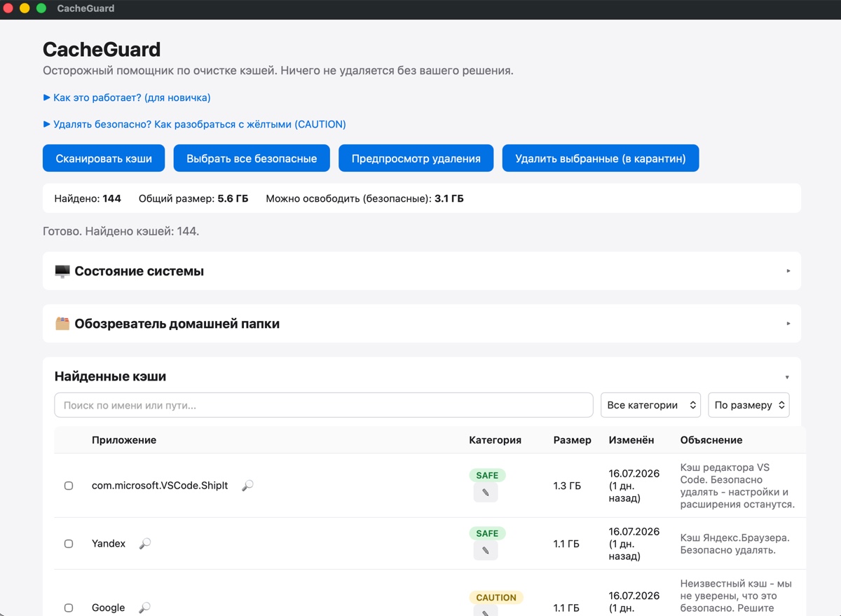The height and width of the screenshot is (616, 841).
Task: Click Размер column header
Action: click(x=572, y=440)
